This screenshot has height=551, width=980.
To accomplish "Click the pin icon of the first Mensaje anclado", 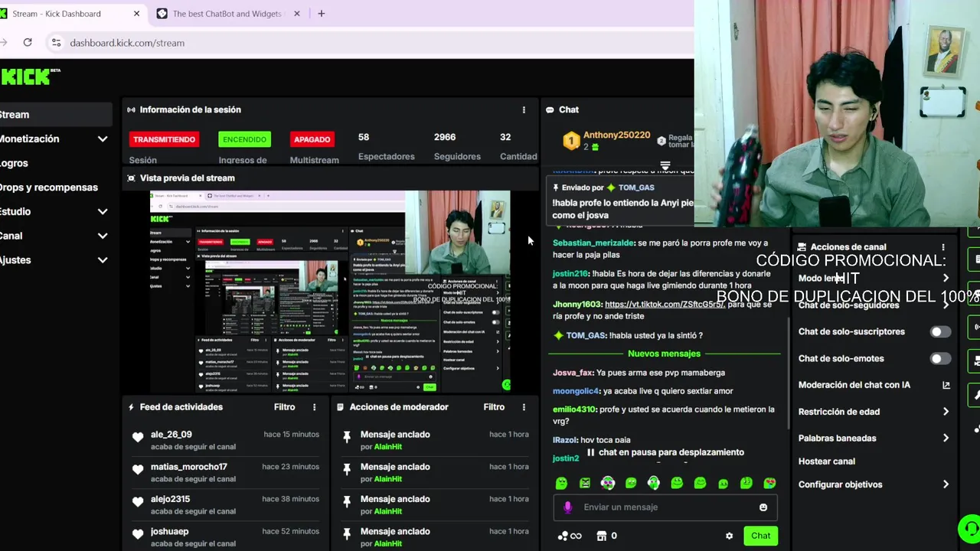I will coord(347,437).
